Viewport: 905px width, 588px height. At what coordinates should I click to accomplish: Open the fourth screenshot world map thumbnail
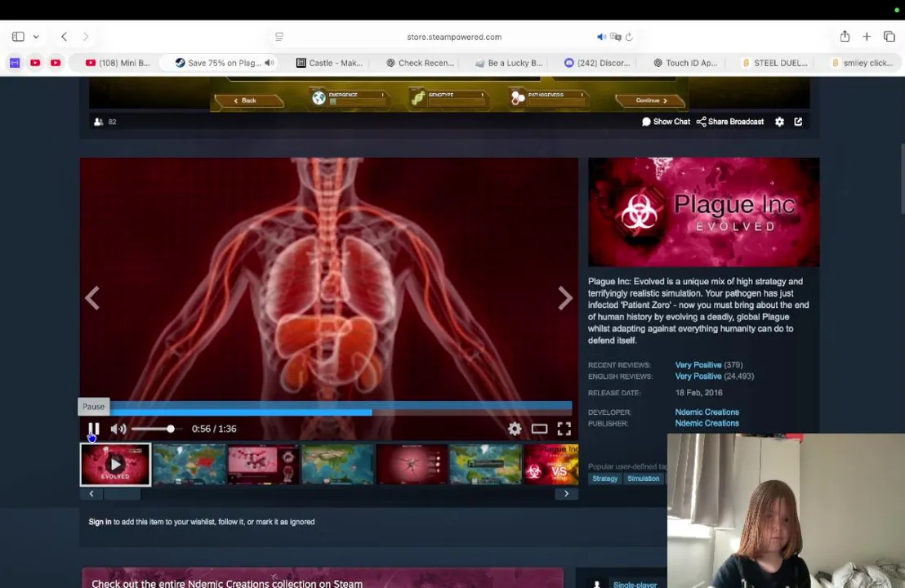pos(337,464)
